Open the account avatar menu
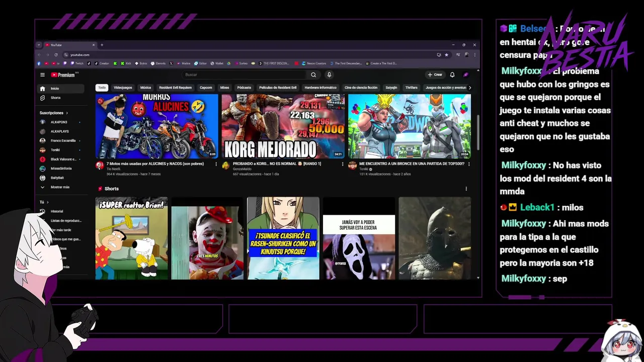Screen dimensions: 644x362 point(466,75)
